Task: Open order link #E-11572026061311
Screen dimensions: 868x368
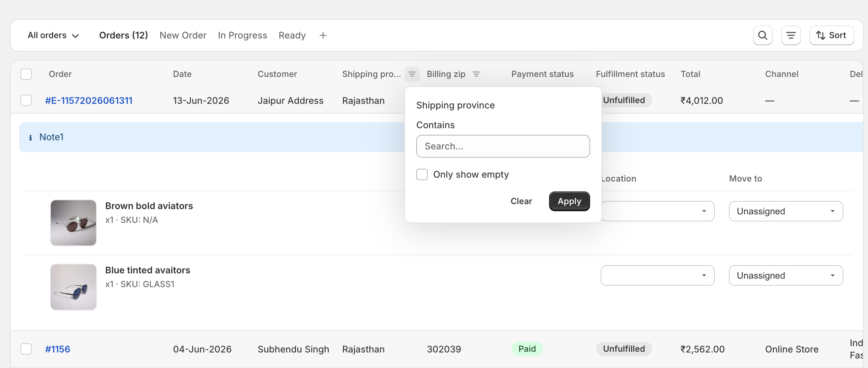Action: click(89, 101)
